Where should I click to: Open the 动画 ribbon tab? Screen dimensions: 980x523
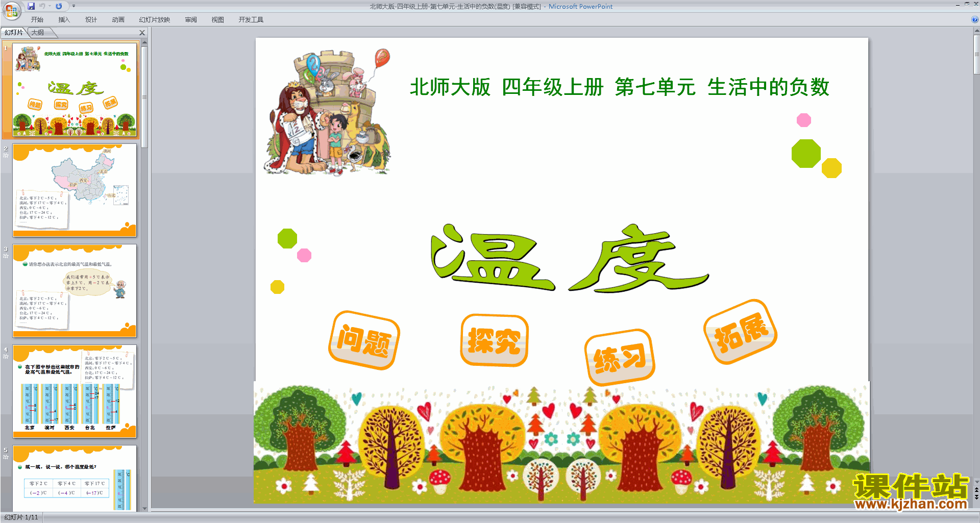point(118,20)
